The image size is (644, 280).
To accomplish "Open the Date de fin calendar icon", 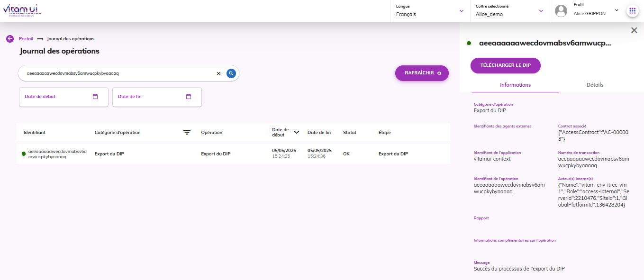I will (189, 97).
